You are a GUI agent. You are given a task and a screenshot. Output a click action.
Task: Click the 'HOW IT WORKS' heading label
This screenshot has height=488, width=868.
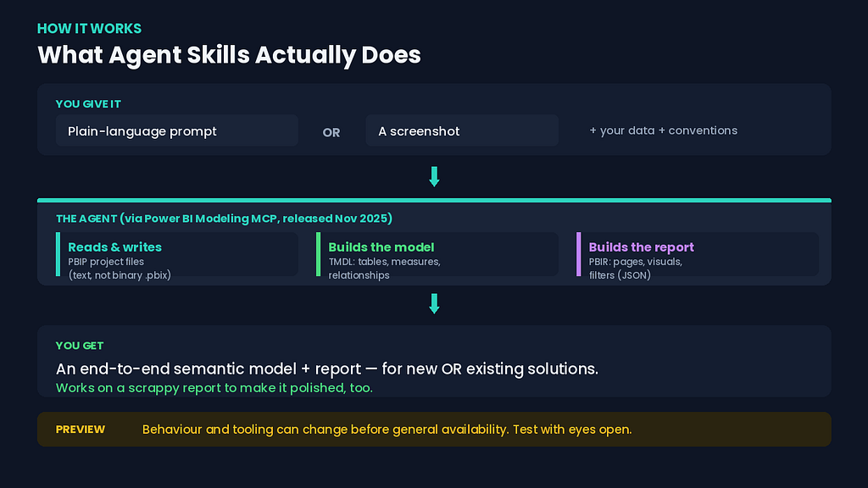coord(89,28)
